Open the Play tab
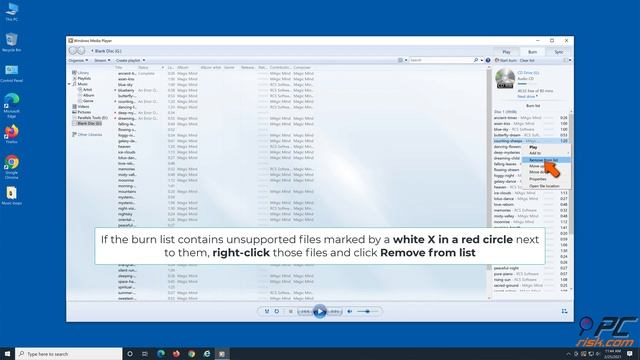Screen dimensions: 640x360 click(x=507, y=52)
